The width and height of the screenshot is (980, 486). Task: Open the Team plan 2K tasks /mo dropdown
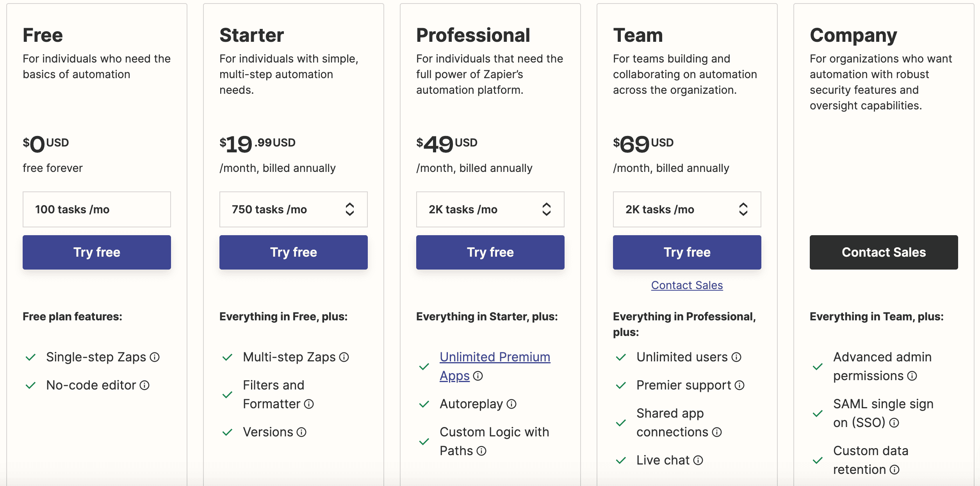pos(687,209)
